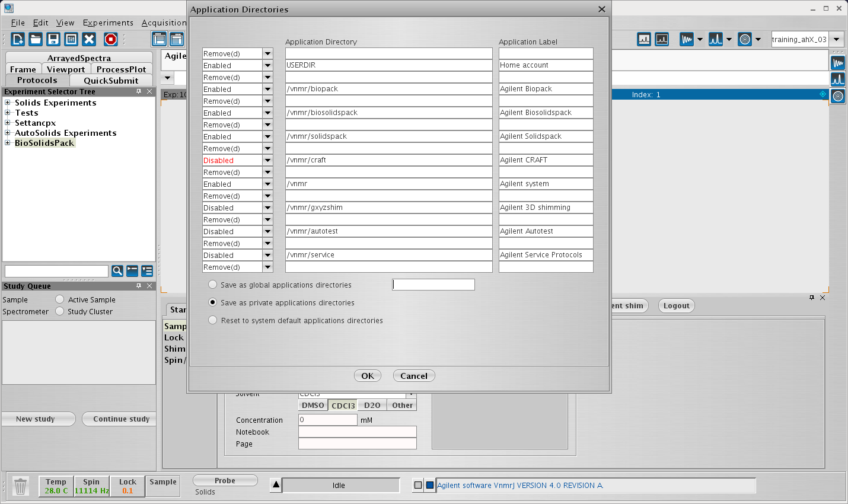848x504 pixels.
Task: Click the red stop acquisition icon
Action: click(x=110, y=39)
